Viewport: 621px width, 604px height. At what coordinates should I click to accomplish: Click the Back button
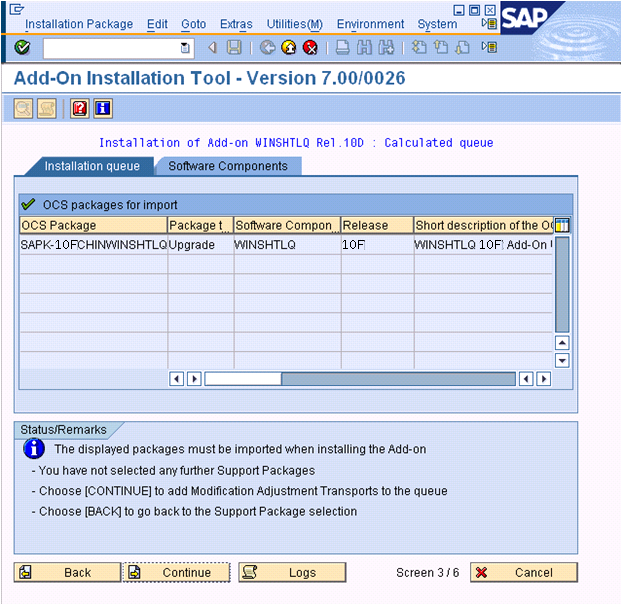click(x=67, y=572)
